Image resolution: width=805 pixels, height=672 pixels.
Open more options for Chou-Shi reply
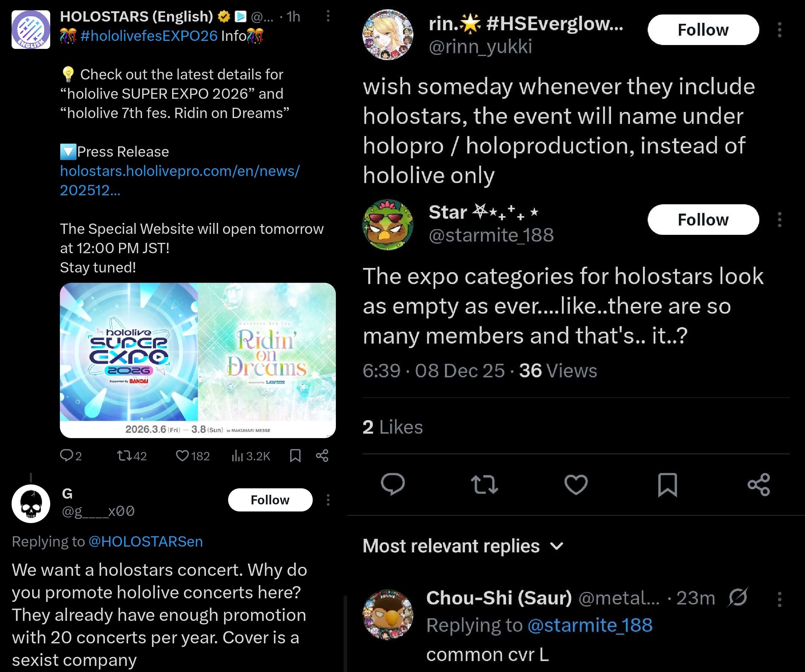(x=779, y=599)
